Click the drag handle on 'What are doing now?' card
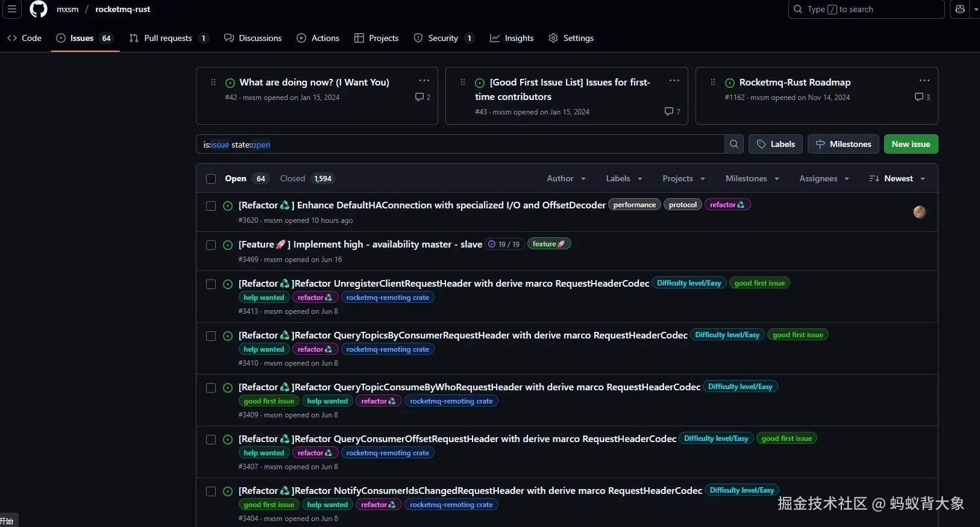 pyautogui.click(x=213, y=83)
